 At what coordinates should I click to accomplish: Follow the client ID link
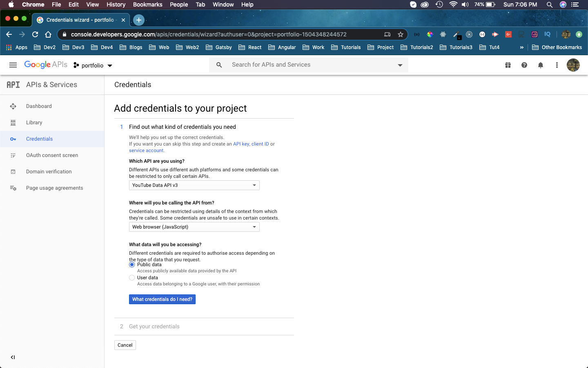(x=260, y=144)
